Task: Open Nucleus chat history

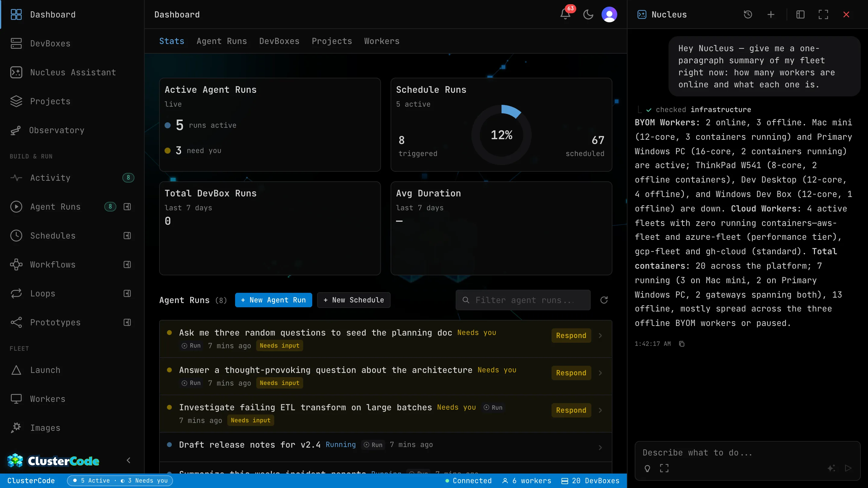Action: tap(748, 14)
